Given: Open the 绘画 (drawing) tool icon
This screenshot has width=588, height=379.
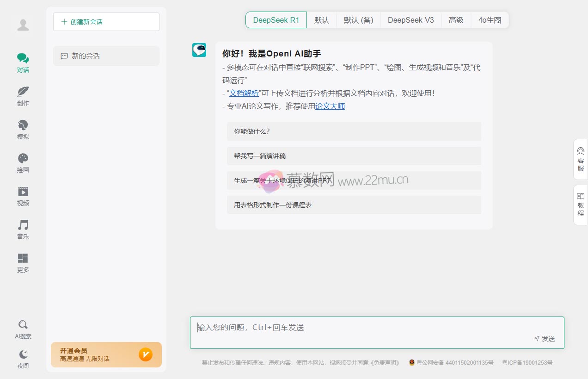Looking at the screenshot, I should [x=23, y=162].
